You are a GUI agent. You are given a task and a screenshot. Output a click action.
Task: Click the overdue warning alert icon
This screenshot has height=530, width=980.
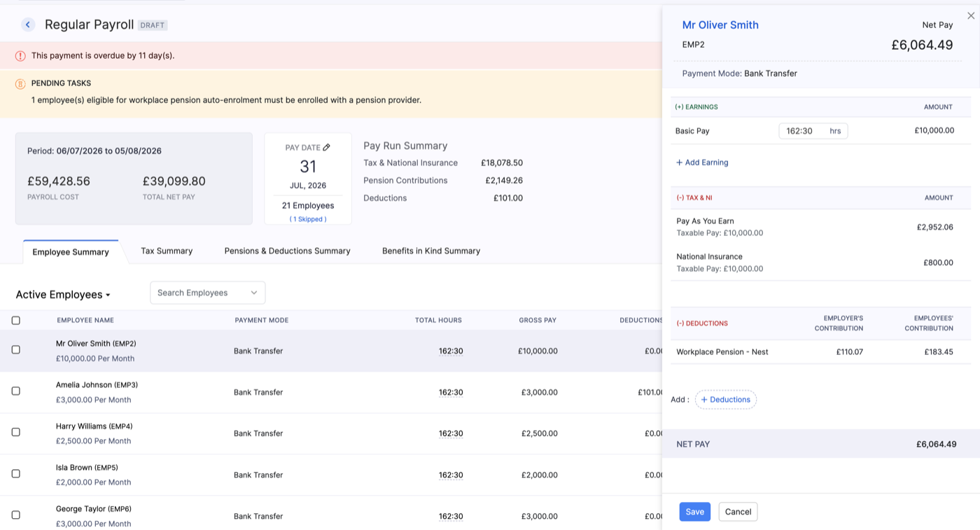20,56
